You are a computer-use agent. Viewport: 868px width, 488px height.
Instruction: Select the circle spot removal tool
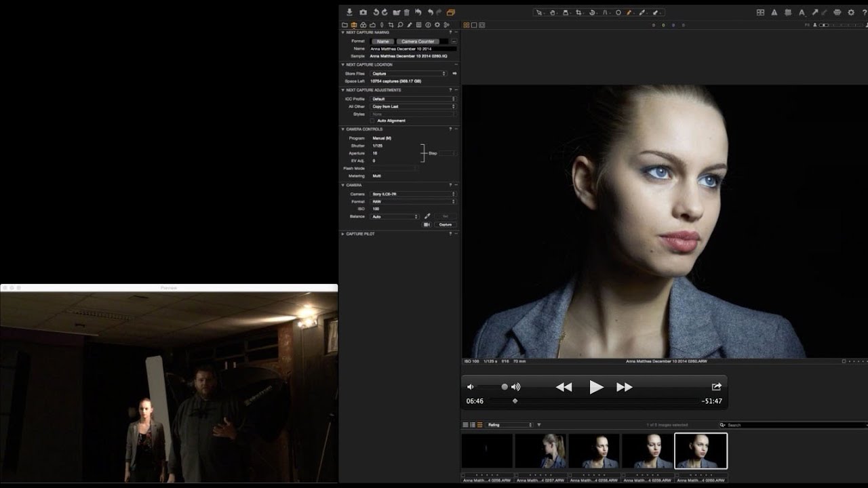(618, 12)
